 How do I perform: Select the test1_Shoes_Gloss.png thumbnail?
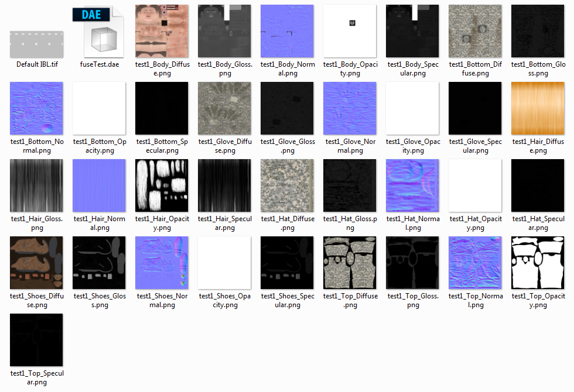99,263
